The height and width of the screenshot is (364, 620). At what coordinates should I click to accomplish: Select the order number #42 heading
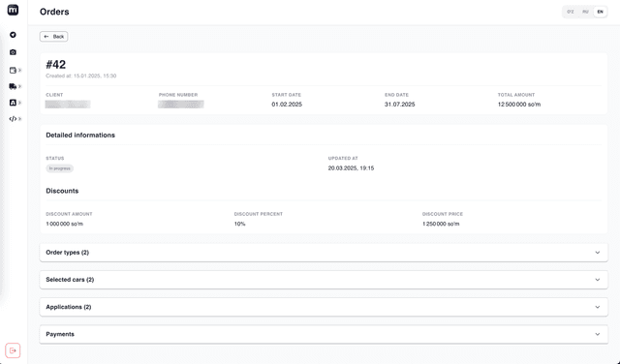point(56,65)
